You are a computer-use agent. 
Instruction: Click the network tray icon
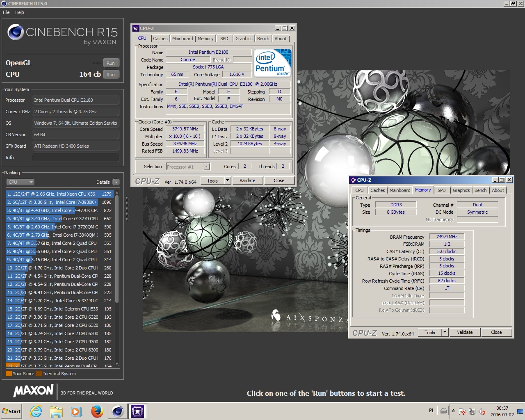472,411
